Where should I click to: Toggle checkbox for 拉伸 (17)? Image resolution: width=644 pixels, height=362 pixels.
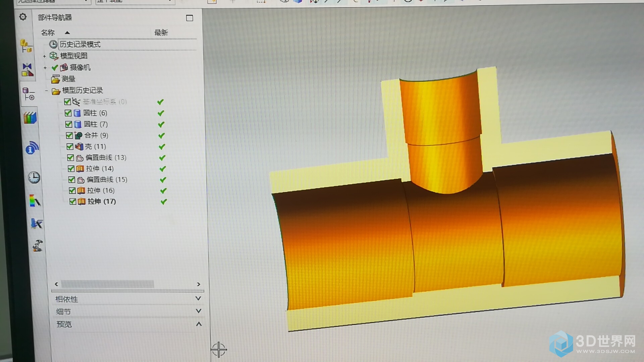(x=73, y=201)
